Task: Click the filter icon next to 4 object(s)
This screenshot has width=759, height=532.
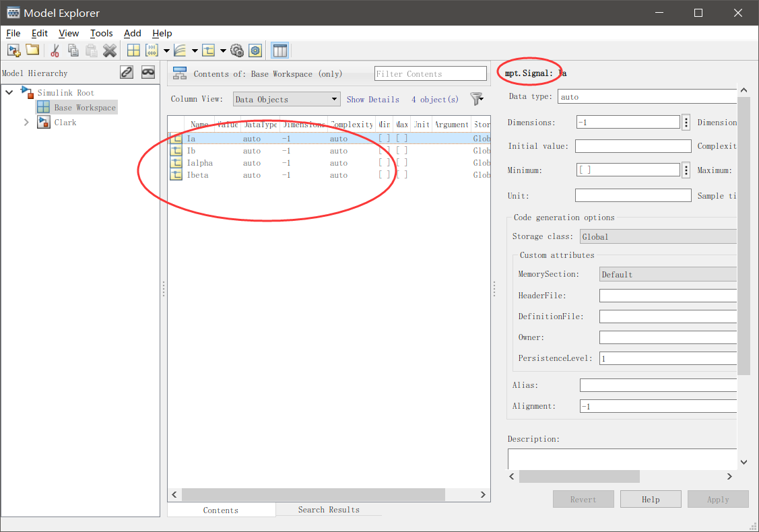Action: (477, 98)
